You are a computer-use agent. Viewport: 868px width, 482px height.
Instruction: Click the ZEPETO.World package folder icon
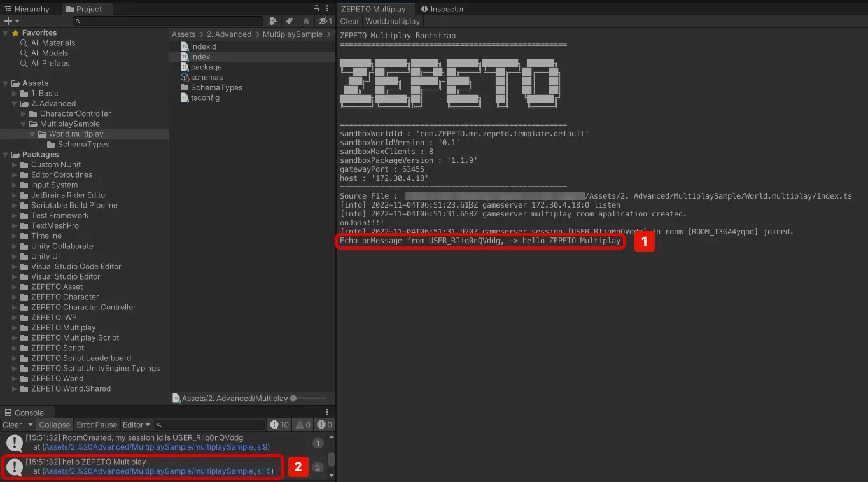(x=24, y=378)
